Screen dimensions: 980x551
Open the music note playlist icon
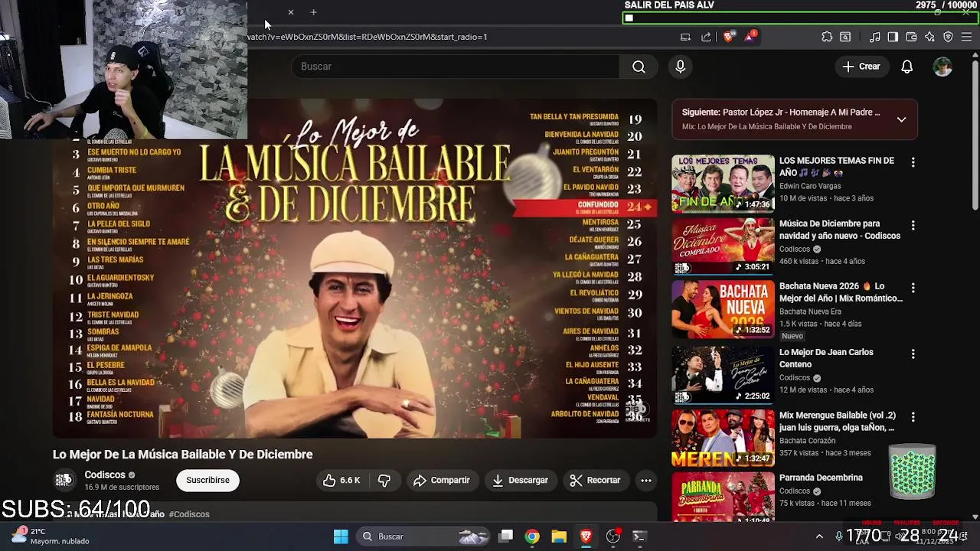pyautogui.click(x=874, y=37)
